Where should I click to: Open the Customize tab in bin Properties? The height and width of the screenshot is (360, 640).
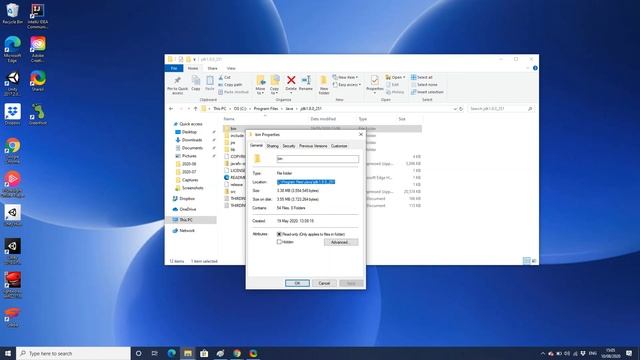point(339,146)
